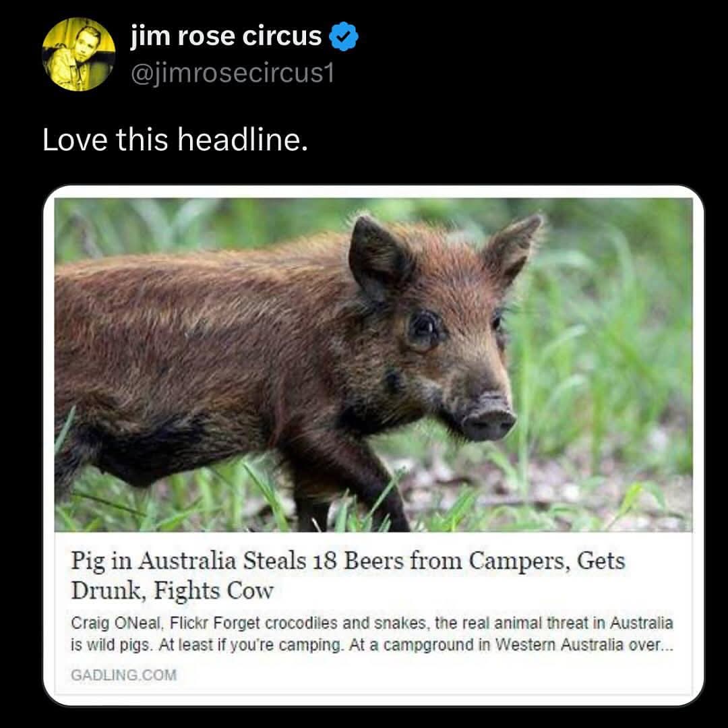This screenshot has height=728, width=728.
Task: Open the jim rose circus display name
Action: 226,36
